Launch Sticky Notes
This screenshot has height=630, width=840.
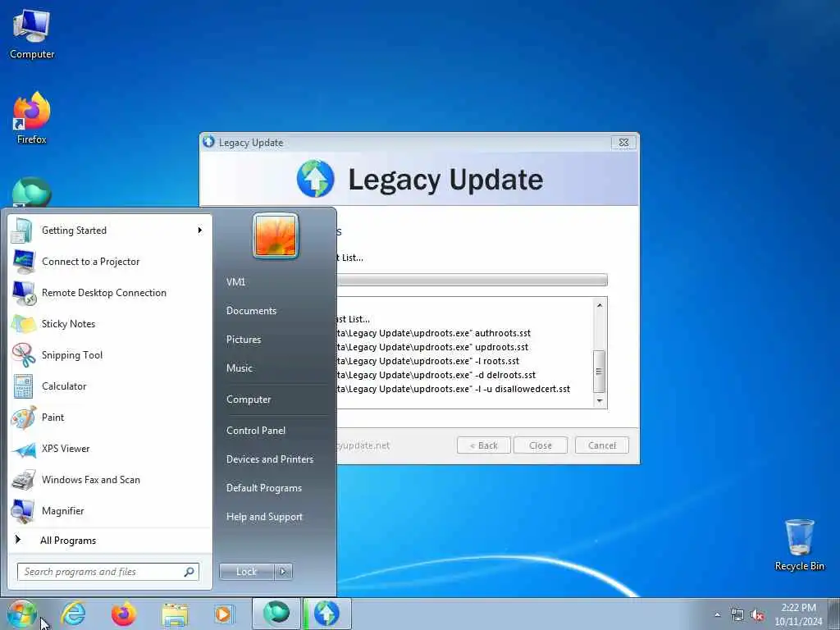(x=110, y=323)
